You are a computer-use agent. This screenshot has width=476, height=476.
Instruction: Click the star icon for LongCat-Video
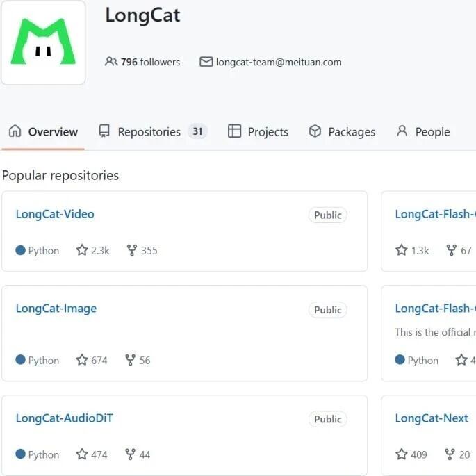click(82, 250)
